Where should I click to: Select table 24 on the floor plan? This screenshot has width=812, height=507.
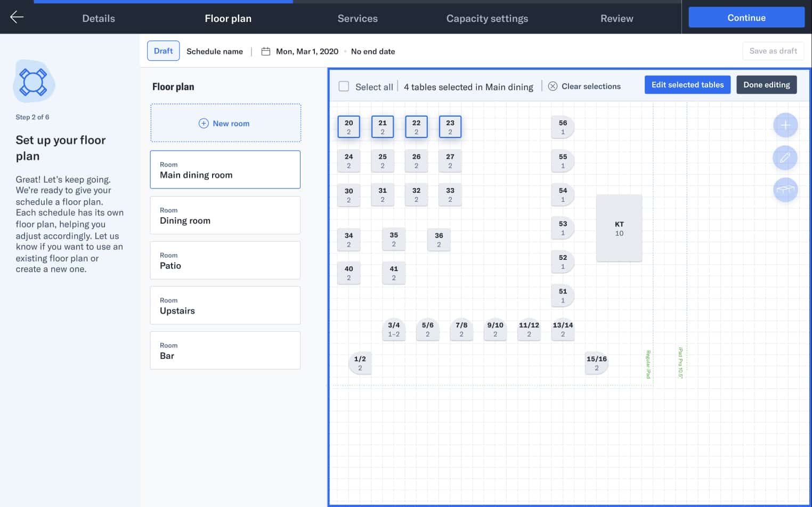point(348,161)
